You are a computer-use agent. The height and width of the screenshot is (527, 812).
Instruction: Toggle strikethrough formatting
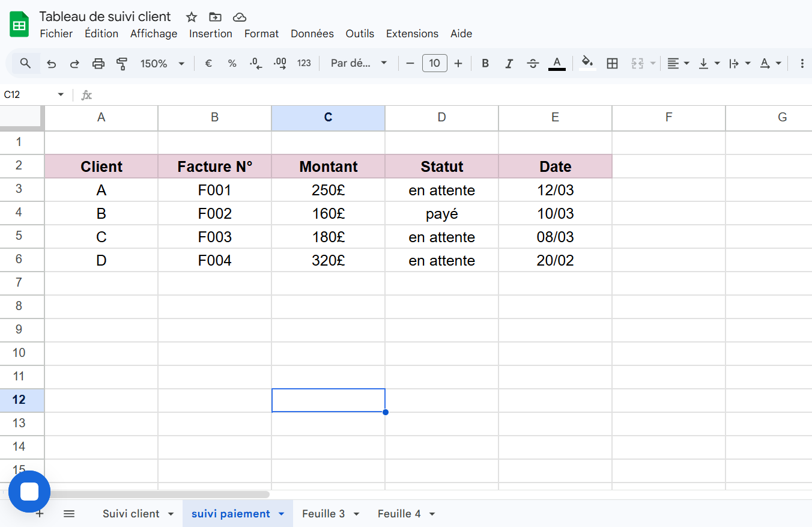click(533, 64)
